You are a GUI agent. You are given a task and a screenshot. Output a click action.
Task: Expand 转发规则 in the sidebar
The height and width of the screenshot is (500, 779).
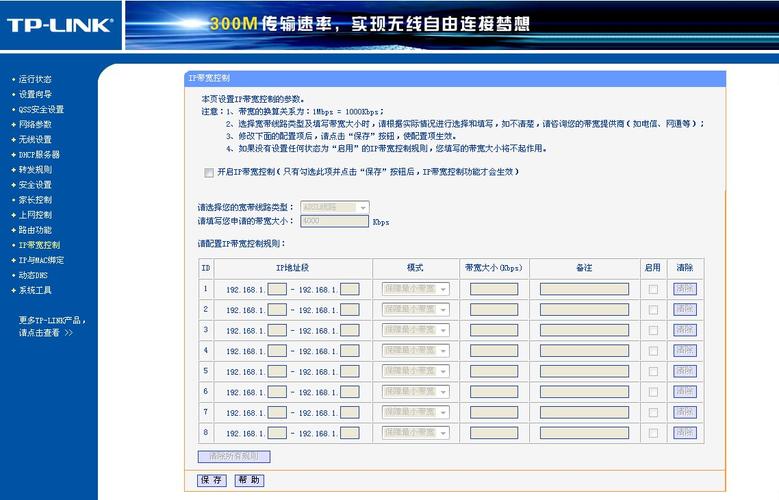[x=35, y=169]
